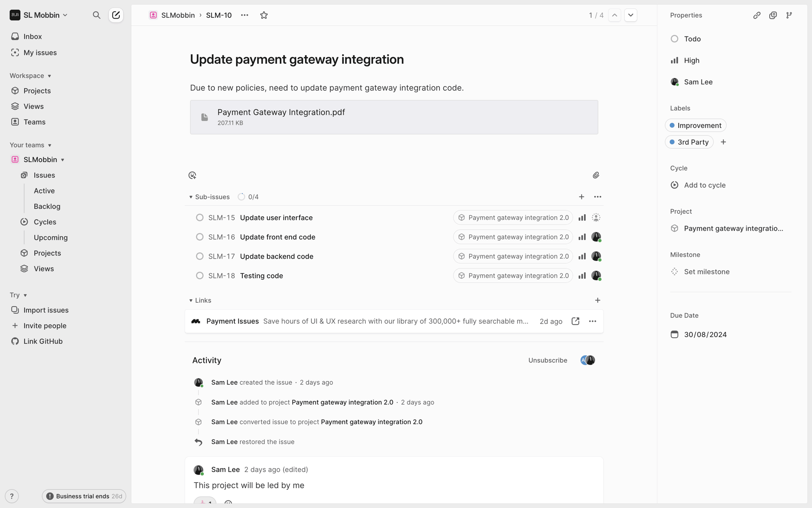This screenshot has height=508, width=812.
Task: Copy git branch name icon
Action: (x=789, y=15)
